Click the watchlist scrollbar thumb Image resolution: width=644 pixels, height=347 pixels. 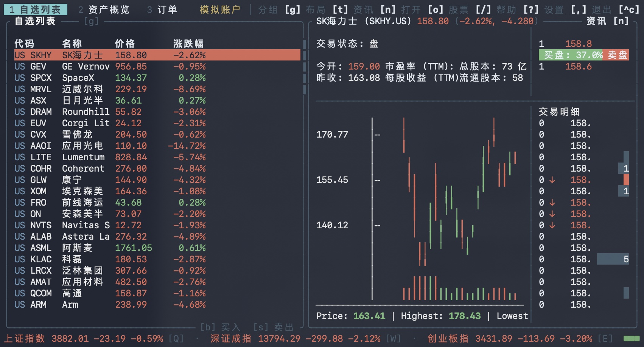click(305, 67)
